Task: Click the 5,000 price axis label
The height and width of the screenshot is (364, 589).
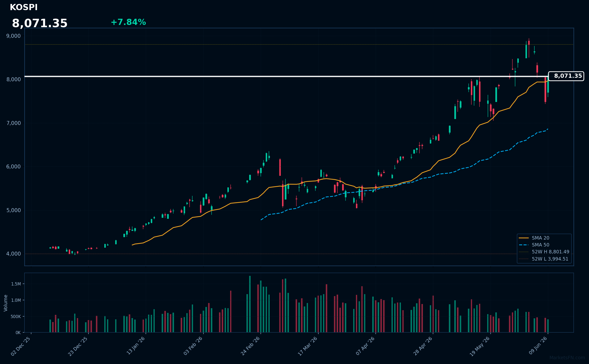Action: 13,210
